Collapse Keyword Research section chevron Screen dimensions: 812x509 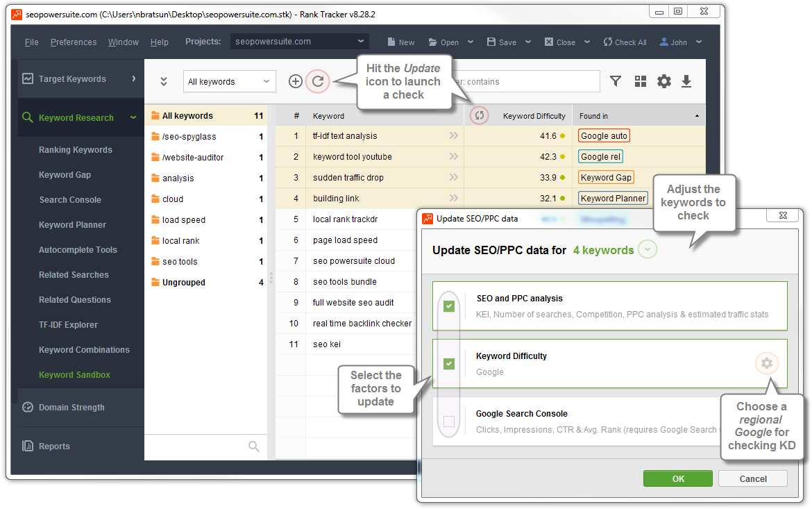click(x=133, y=117)
